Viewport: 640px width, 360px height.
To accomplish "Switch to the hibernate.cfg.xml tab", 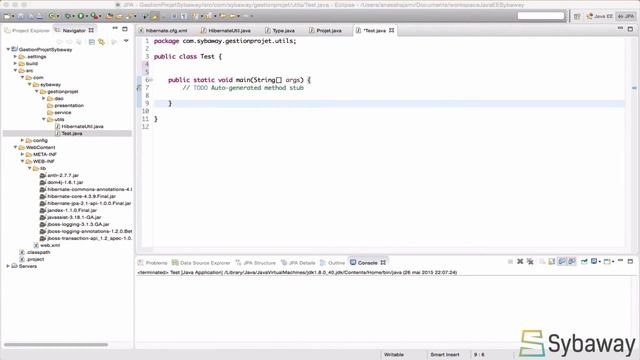I will [x=163, y=31].
